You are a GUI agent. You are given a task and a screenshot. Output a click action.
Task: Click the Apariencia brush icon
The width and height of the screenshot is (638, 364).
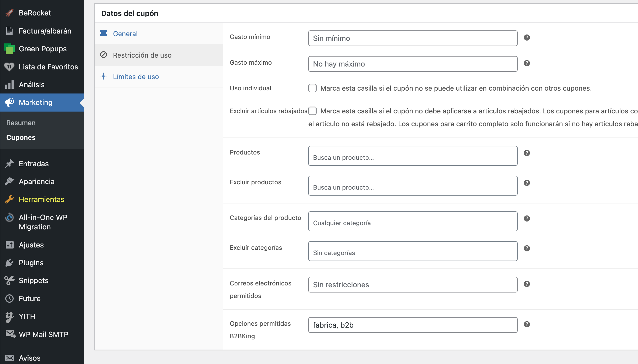(9, 181)
